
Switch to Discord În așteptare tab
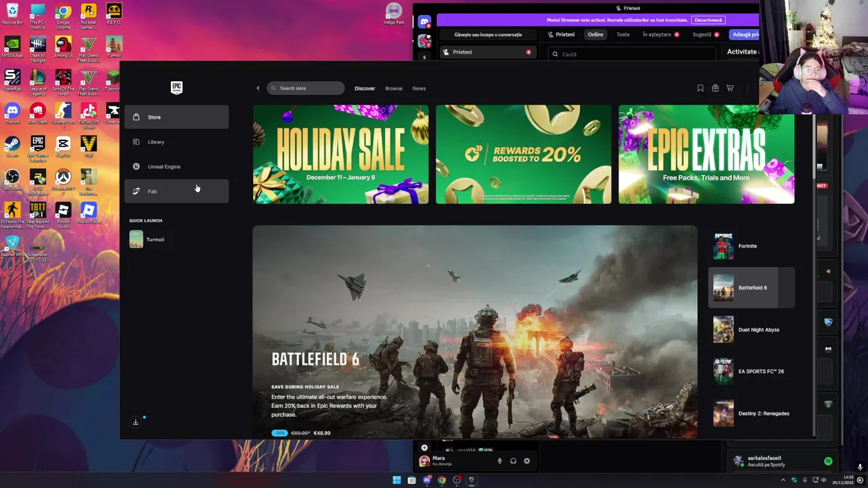[x=660, y=35]
